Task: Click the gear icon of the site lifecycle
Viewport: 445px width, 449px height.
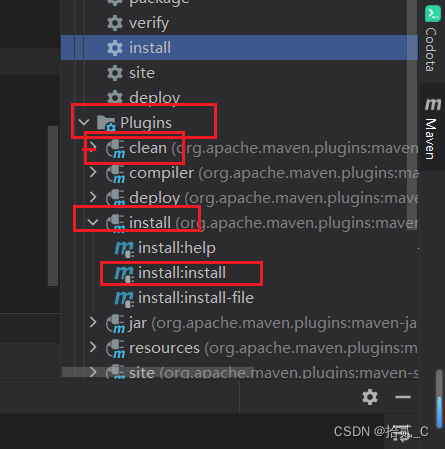Action: (115, 73)
